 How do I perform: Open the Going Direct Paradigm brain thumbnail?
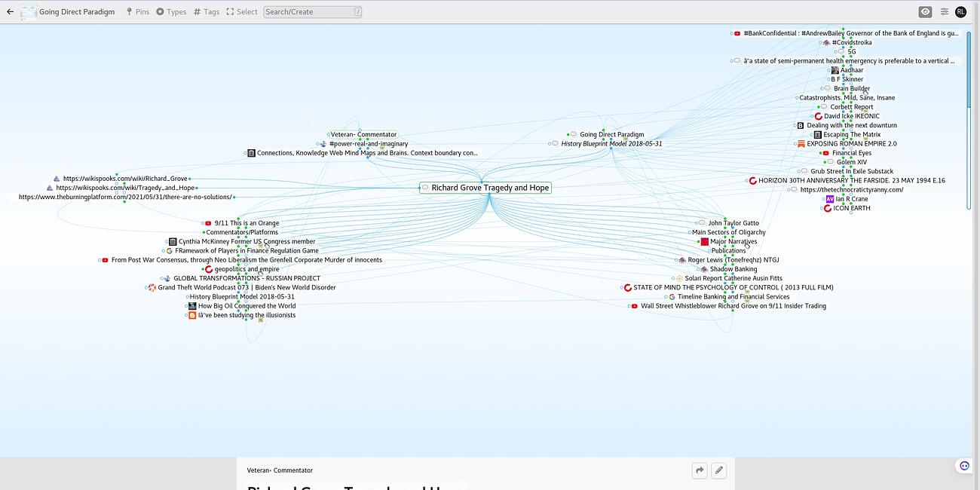pos(29,12)
